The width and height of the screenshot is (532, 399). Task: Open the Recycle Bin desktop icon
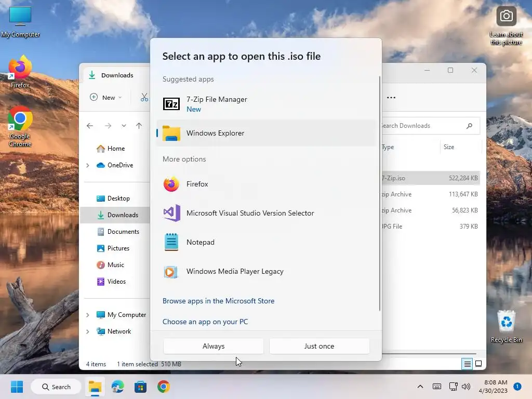point(506,326)
